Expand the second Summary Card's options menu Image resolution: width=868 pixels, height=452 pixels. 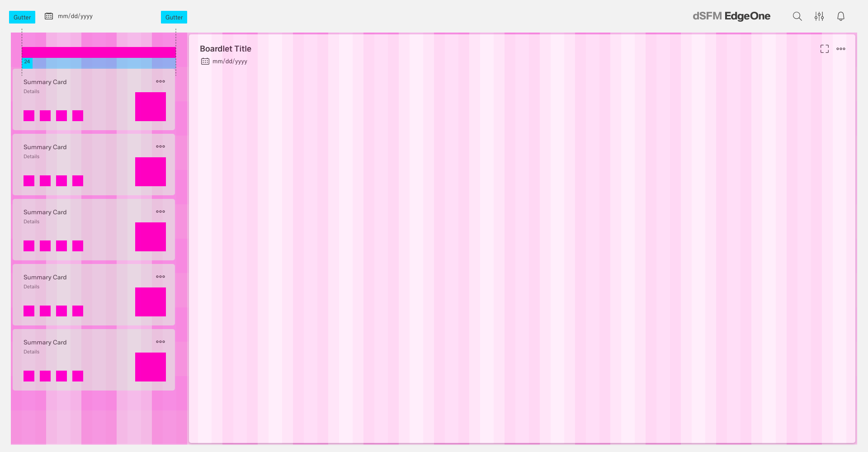(160, 146)
